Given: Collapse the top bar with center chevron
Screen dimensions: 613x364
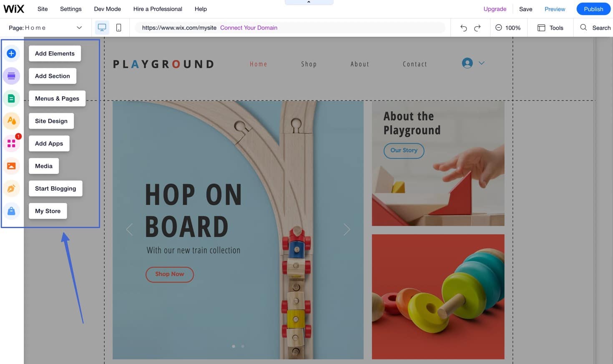Looking at the screenshot, I should point(309,2).
